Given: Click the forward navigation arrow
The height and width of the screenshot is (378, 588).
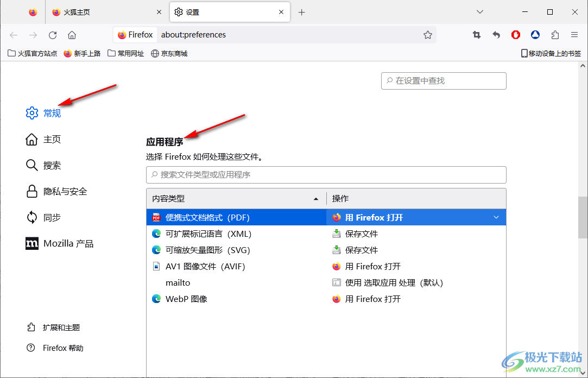Looking at the screenshot, I should pyautogui.click(x=33, y=35).
